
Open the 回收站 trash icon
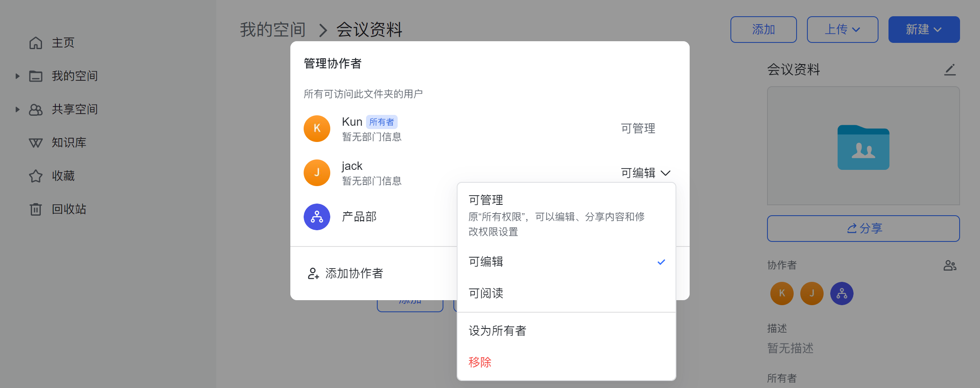(36, 209)
